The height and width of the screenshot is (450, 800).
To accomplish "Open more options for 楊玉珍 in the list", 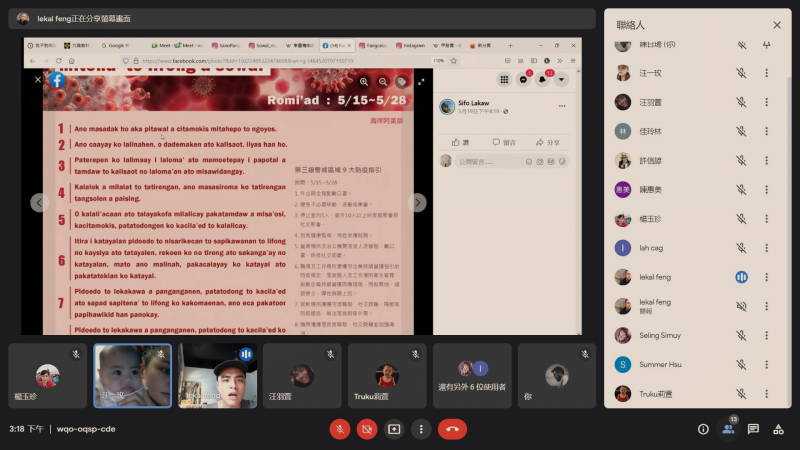I will (766, 218).
